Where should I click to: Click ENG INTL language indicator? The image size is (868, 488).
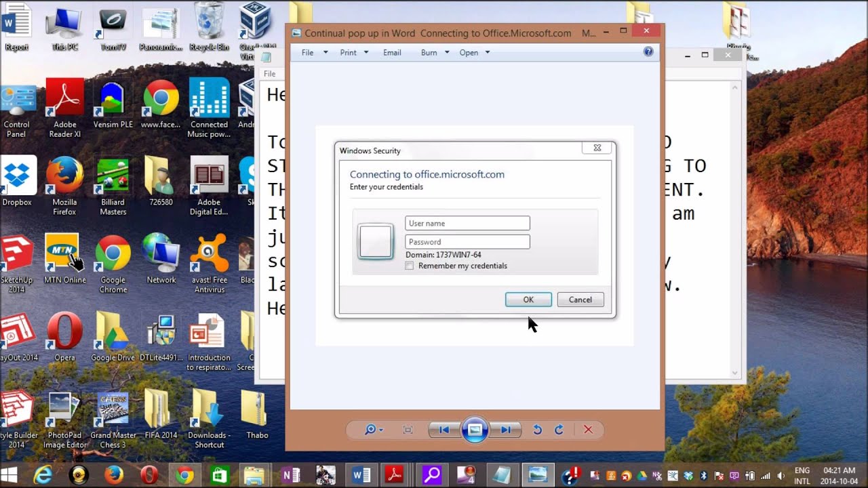(802, 474)
